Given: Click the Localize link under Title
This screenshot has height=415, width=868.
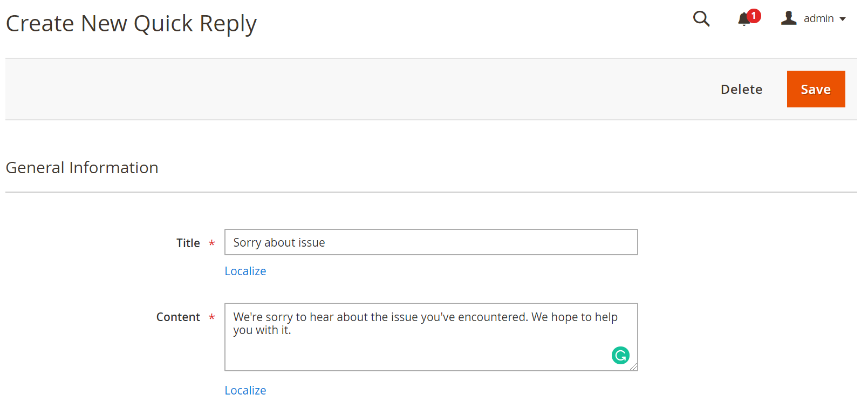Looking at the screenshot, I should coord(245,271).
